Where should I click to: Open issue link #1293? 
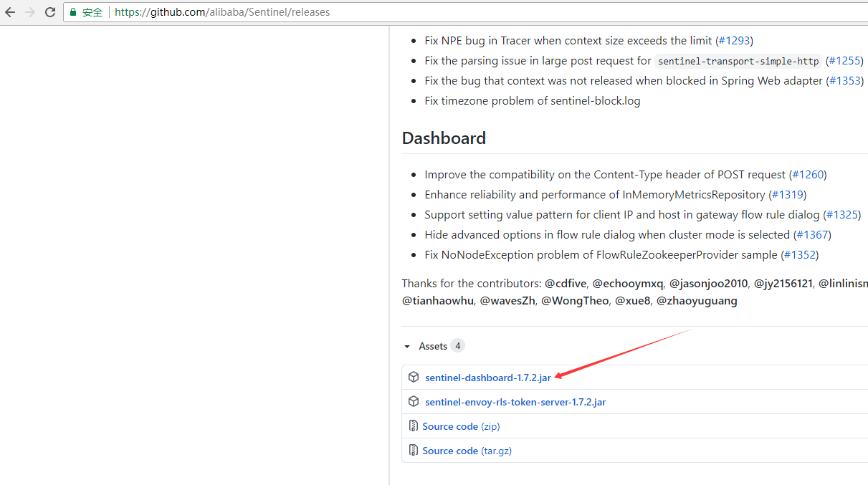click(x=734, y=41)
